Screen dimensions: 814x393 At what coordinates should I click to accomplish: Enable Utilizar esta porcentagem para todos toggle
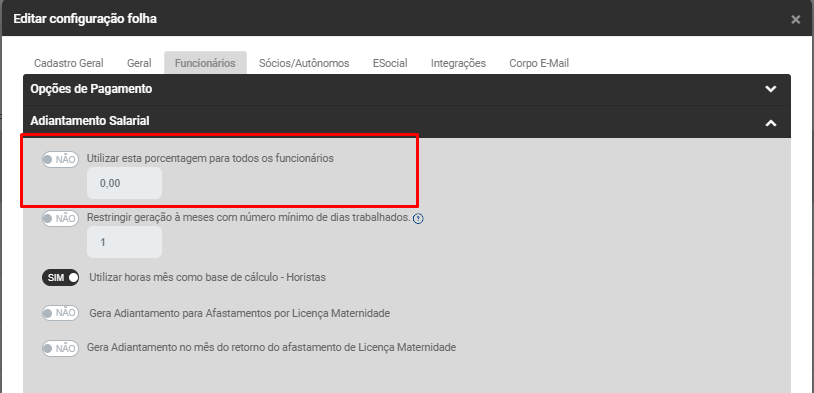pyautogui.click(x=61, y=160)
